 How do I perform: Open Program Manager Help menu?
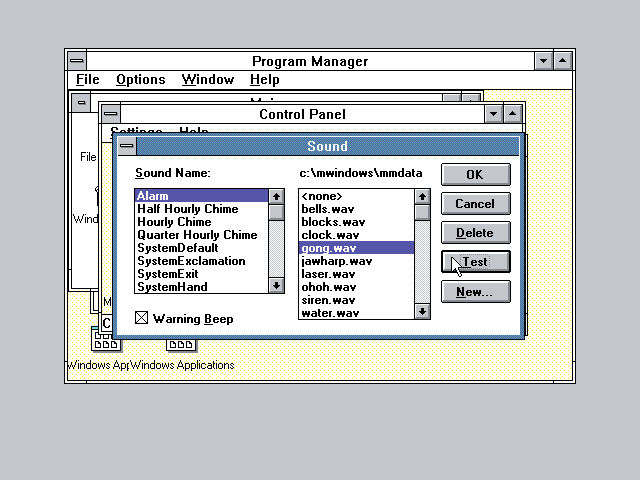[x=264, y=79]
